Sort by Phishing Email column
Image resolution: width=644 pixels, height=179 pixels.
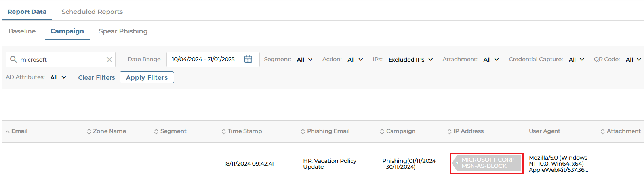pos(325,131)
